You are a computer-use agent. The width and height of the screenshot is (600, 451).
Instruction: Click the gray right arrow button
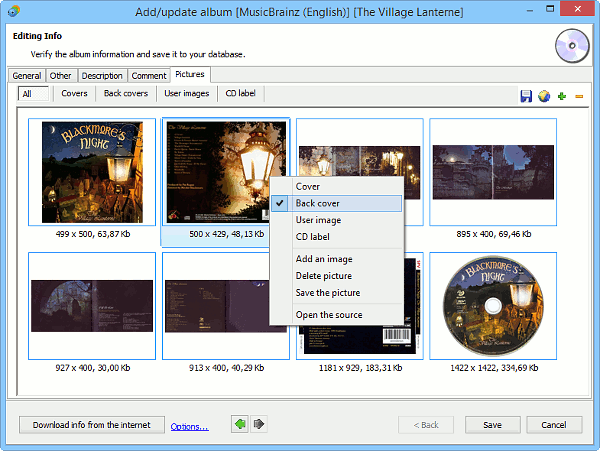coord(259,424)
